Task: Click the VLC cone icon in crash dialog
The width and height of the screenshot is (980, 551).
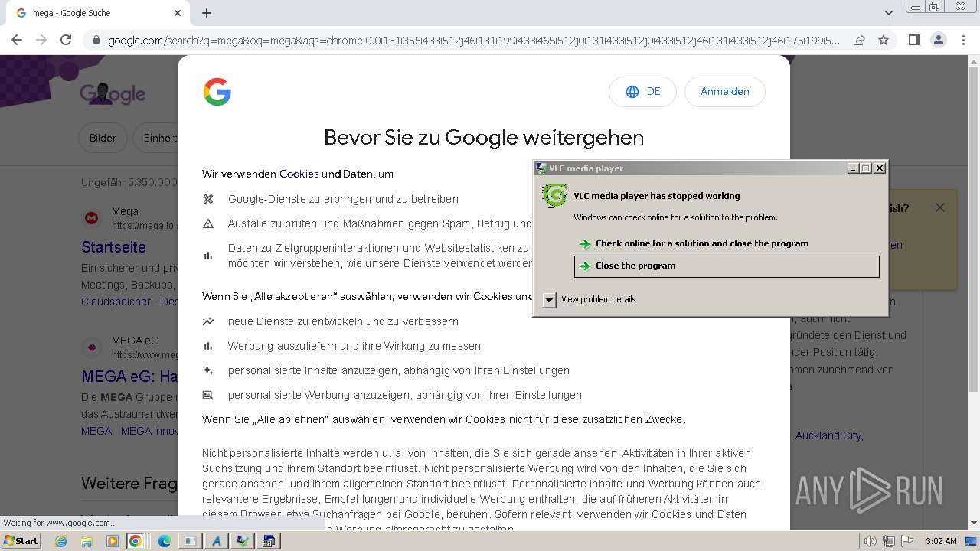Action: 554,196
